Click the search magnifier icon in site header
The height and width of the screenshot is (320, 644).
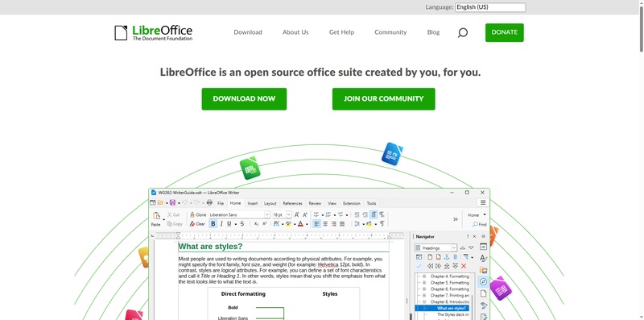point(462,32)
